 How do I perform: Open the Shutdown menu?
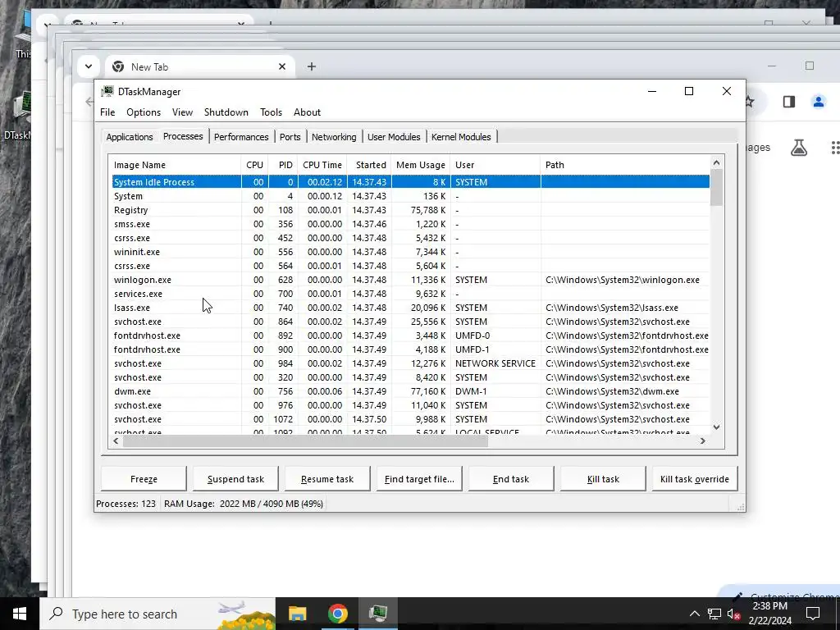point(226,112)
